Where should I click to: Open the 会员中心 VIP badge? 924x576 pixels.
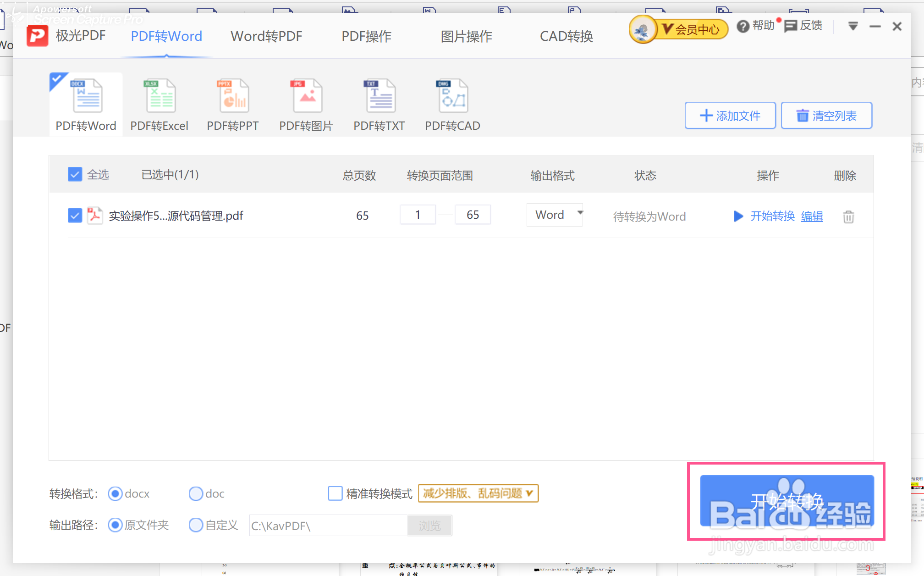(692, 29)
